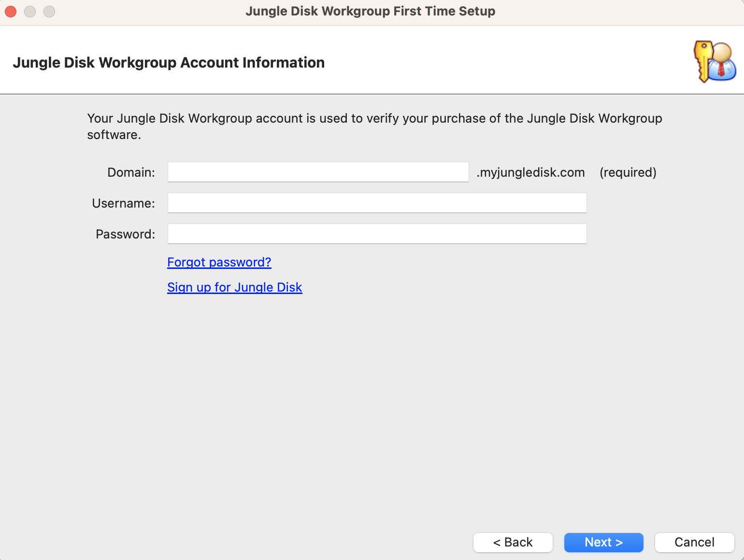Proceed with the Next > button
Image resolution: width=744 pixels, height=560 pixels.
tap(604, 542)
